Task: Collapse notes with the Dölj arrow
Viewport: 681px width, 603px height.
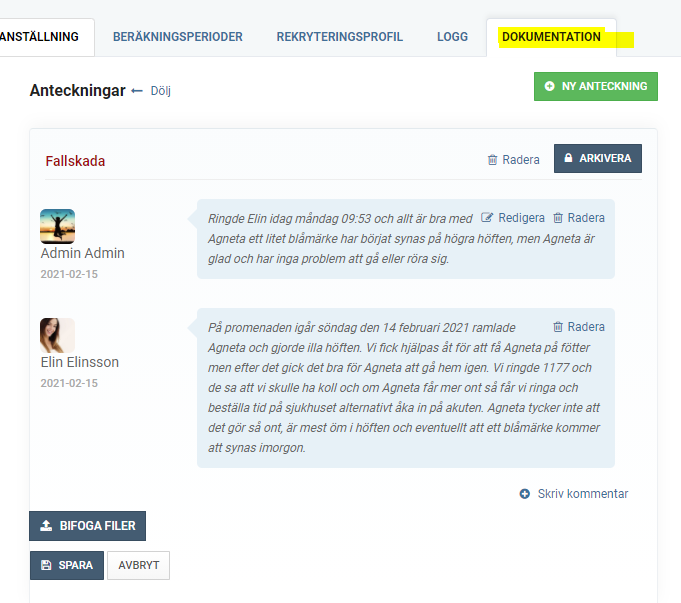Action: [137, 91]
